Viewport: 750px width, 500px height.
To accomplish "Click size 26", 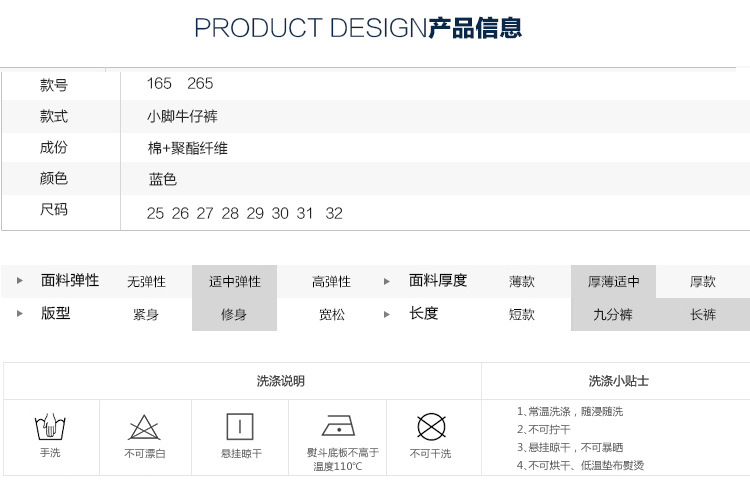I will pyautogui.click(x=180, y=213).
